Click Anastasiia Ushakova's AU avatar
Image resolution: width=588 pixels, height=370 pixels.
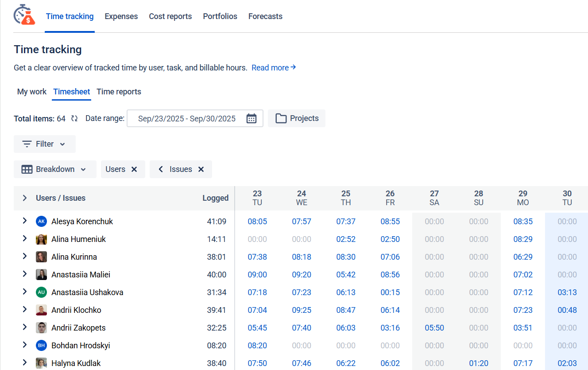click(x=41, y=292)
